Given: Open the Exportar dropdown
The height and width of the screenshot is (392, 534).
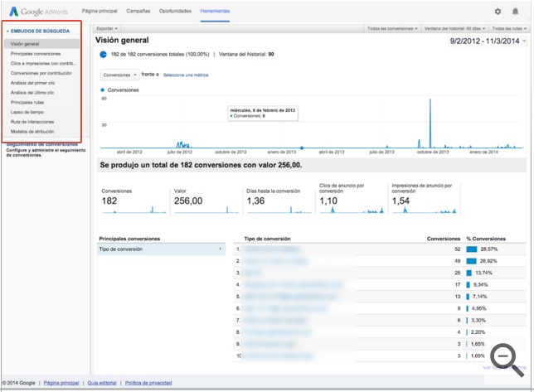Looking at the screenshot, I should pyautogui.click(x=107, y=28).
